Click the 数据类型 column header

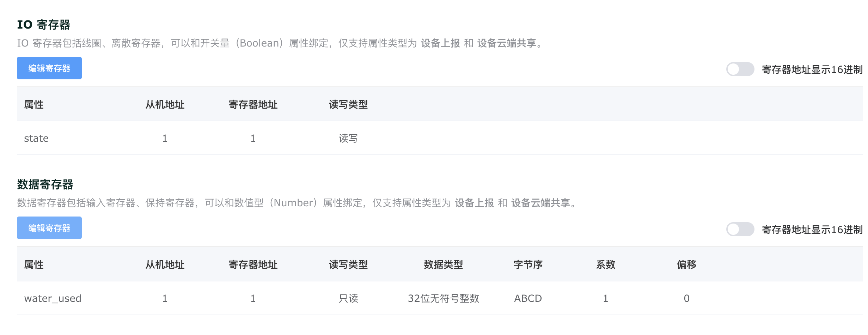(444, 264)
